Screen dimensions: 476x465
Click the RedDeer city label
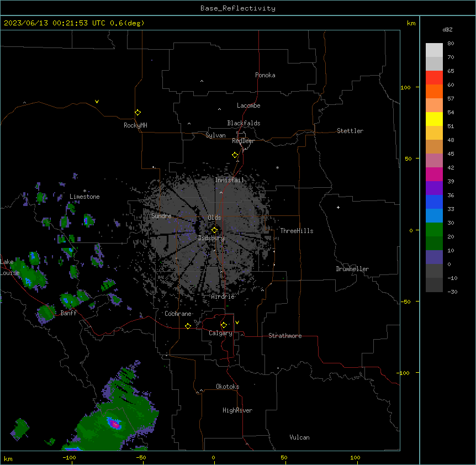pyautogui.click(x=243, y=141)
